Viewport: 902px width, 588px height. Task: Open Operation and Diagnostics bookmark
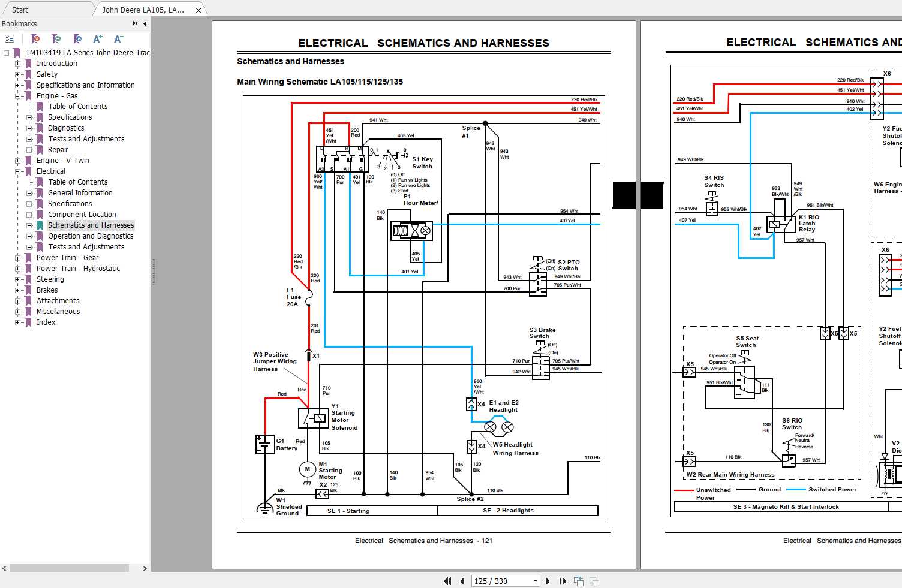click(x=91, y=236)
